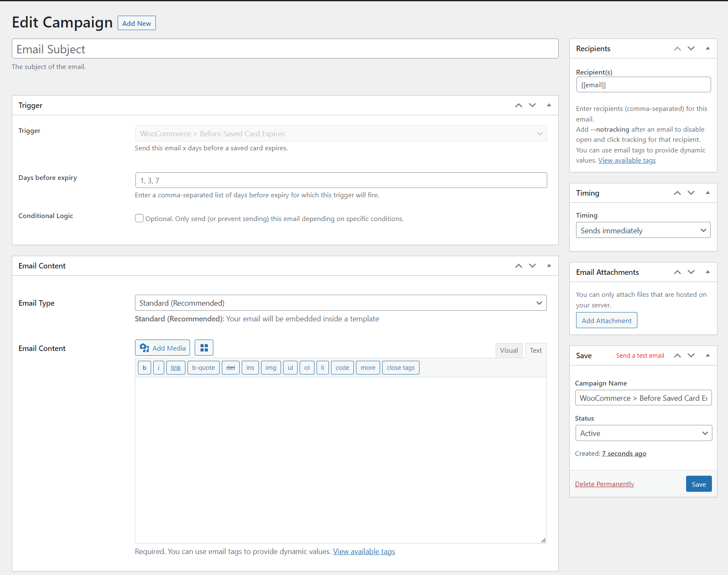Open the campaign Status dropdown
This screenshot has width=728, height=575.
pyautogui.click(x=643, y=433)
